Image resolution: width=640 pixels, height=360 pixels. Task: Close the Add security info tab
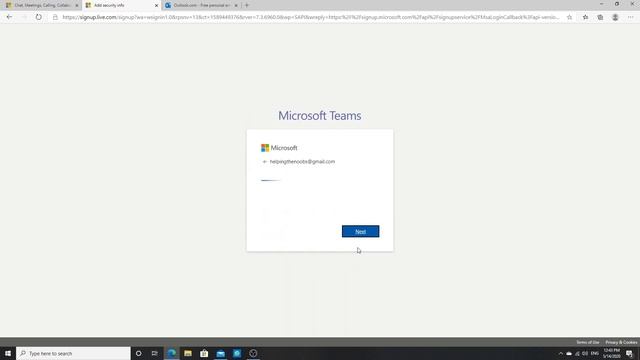pyautogui.click(x=156, y=5)
